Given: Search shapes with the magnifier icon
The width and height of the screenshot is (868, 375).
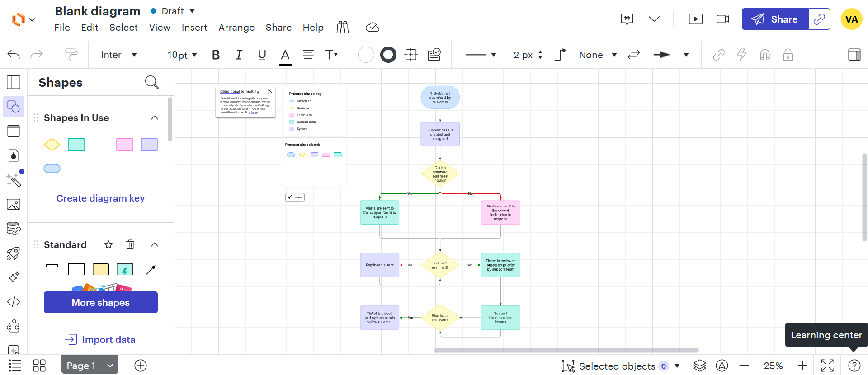Looking at the screenshot, I should tap(152, 82).
